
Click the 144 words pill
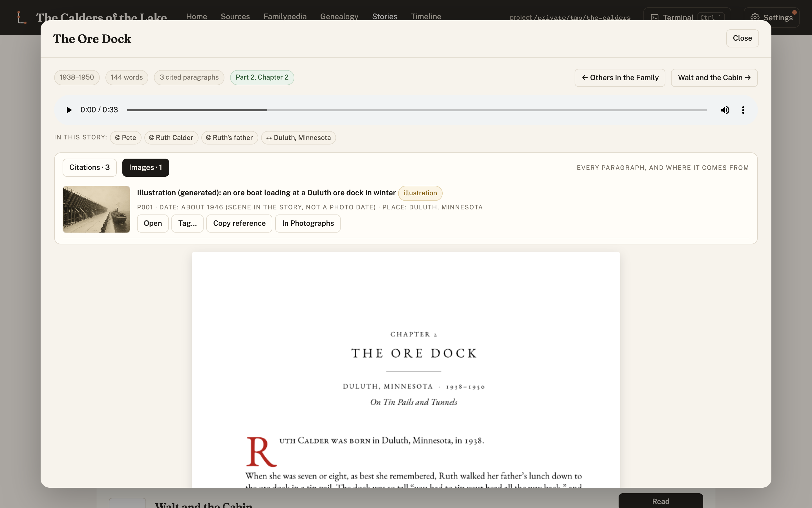coord(127,78)
